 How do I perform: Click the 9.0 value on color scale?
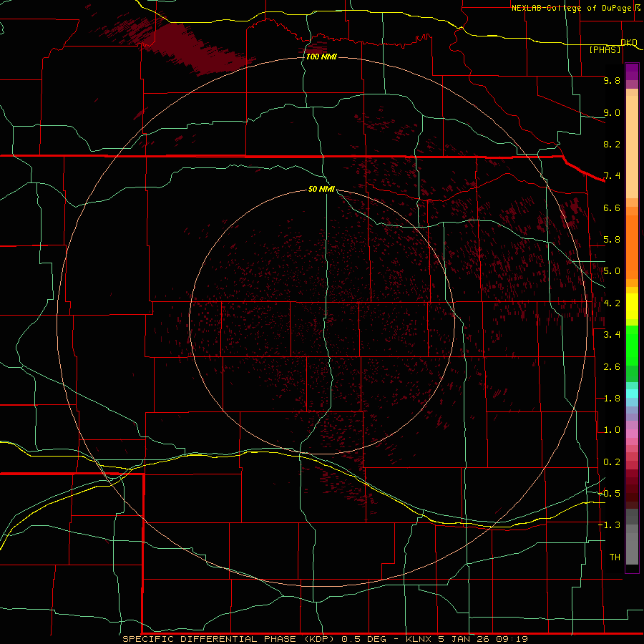612,112
